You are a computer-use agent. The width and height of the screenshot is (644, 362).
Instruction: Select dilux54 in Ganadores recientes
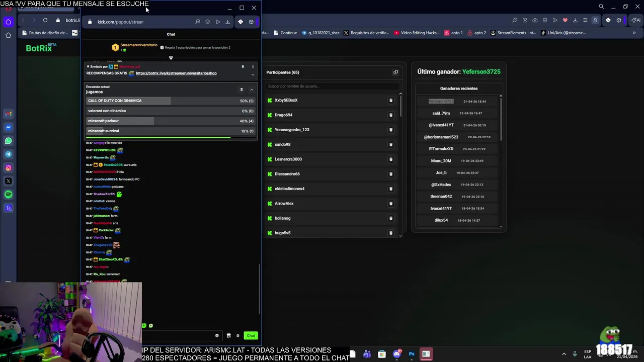pyautogui.click(x=441, y=220)
